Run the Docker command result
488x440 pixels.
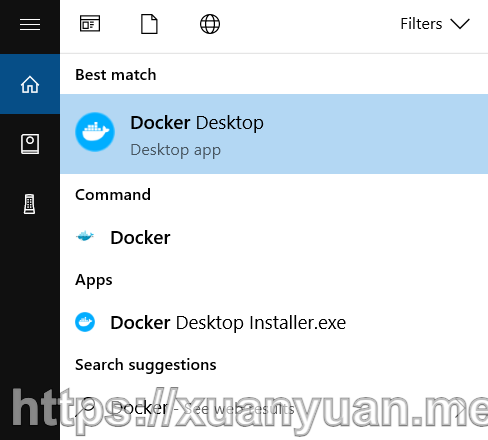pyautogui.click(x=274, y=237)
